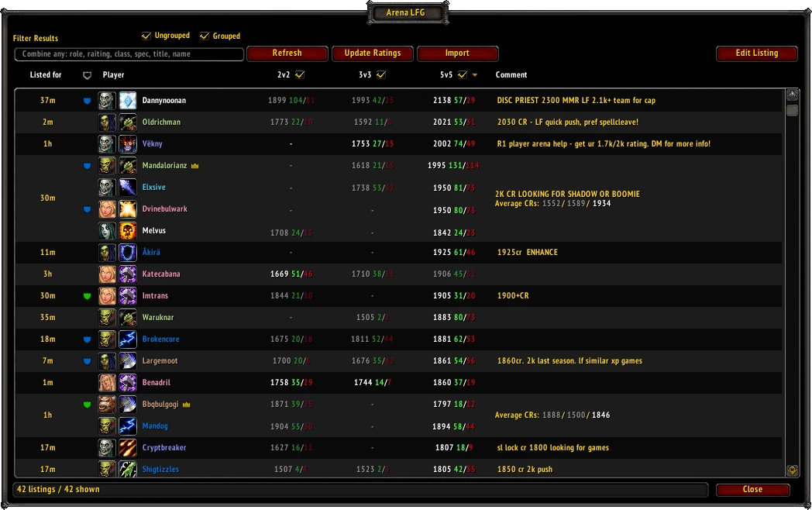
Task: Click the crown leader icon beside Bbqbulgogi
Action: click(x=187, y=405)
